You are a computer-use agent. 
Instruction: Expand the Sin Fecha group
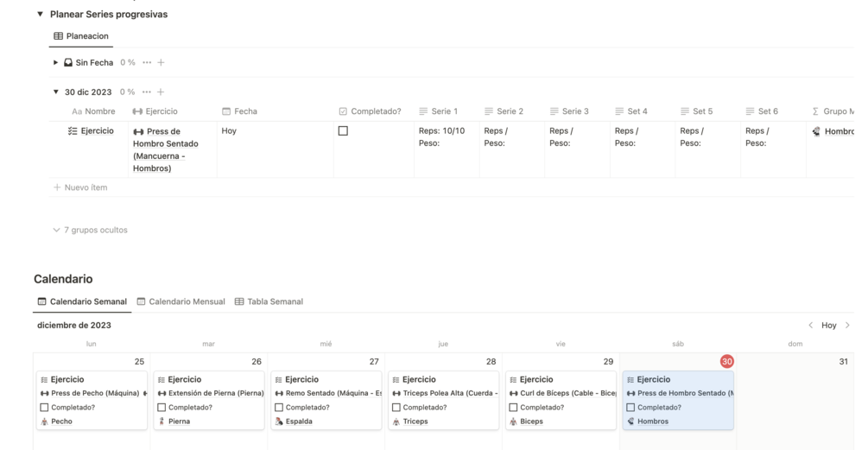(56, 62)
